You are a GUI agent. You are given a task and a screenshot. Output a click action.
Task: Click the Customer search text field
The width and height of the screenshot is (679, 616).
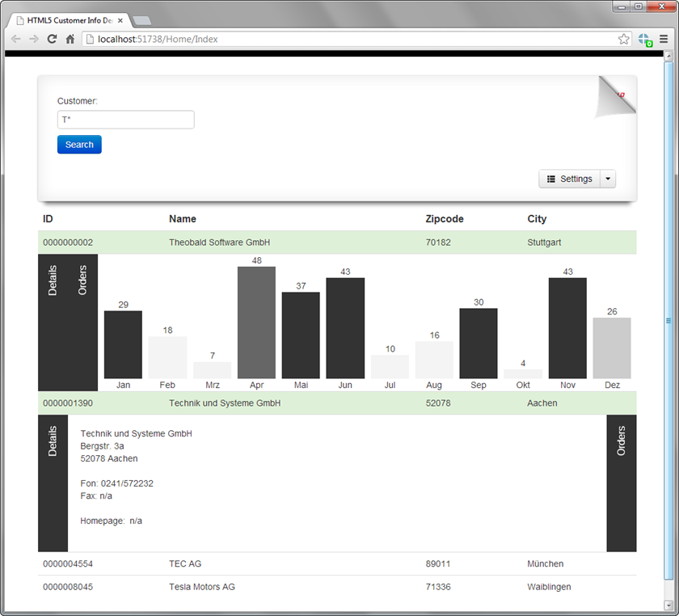125,120
